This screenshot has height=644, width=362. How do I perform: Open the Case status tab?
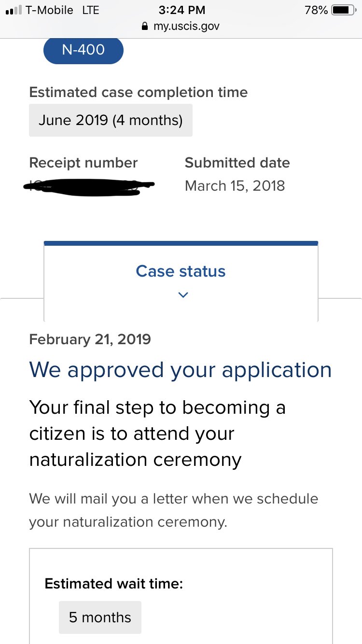tap(181, 281)
